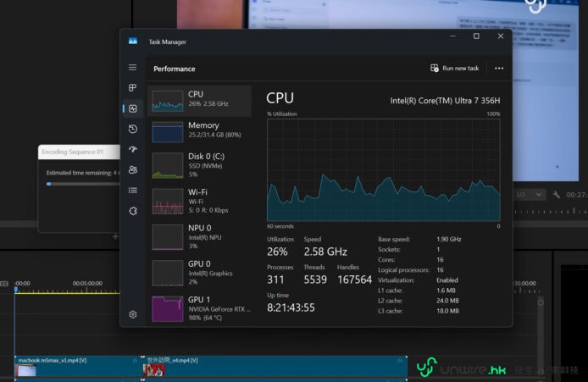Click Encoding Sequence 01 dialog title

(72, 152)
